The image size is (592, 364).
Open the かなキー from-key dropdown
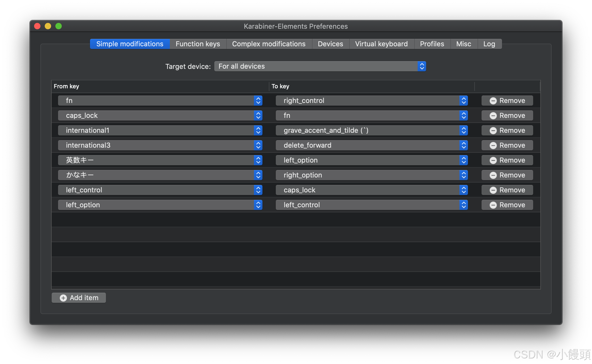160,175
